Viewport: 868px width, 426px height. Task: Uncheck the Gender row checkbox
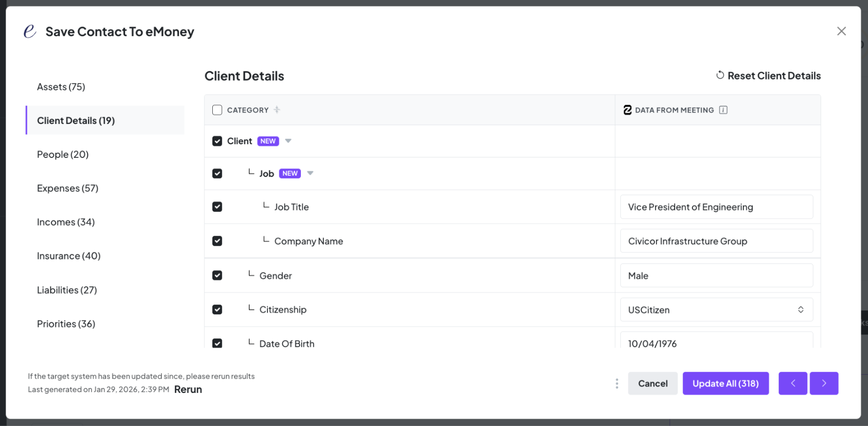click(217, 276)
